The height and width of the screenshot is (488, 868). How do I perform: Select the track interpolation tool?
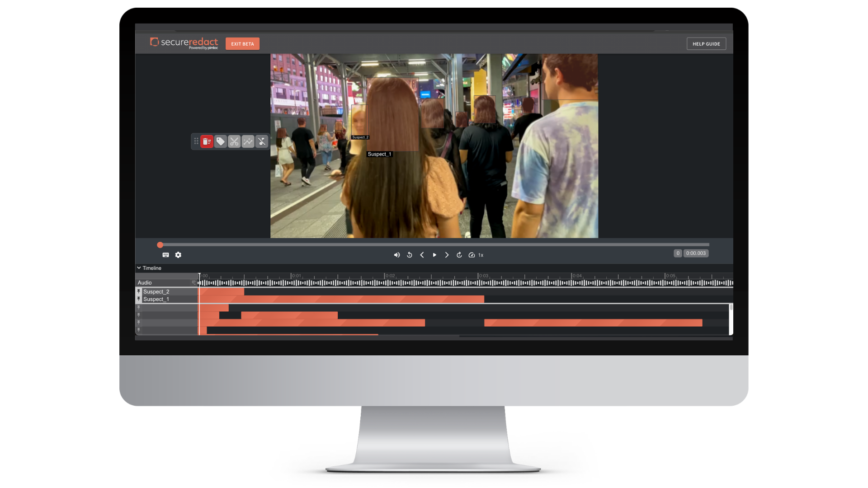pos(248,141)
